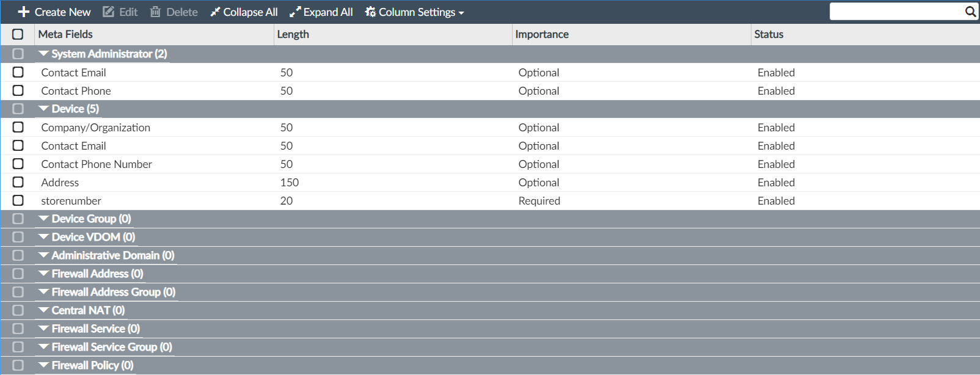Click the Delete trash icon

click(155, 12)
